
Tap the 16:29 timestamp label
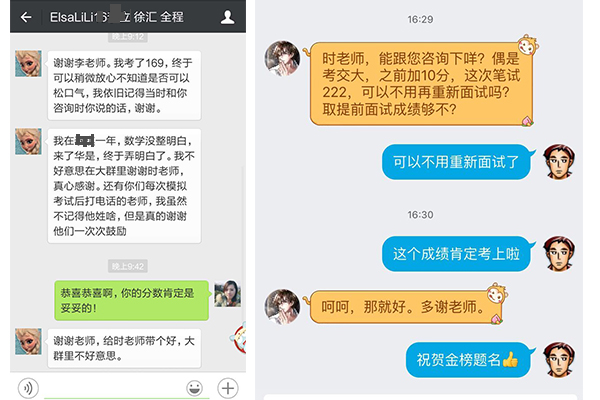tap(420, 19)
